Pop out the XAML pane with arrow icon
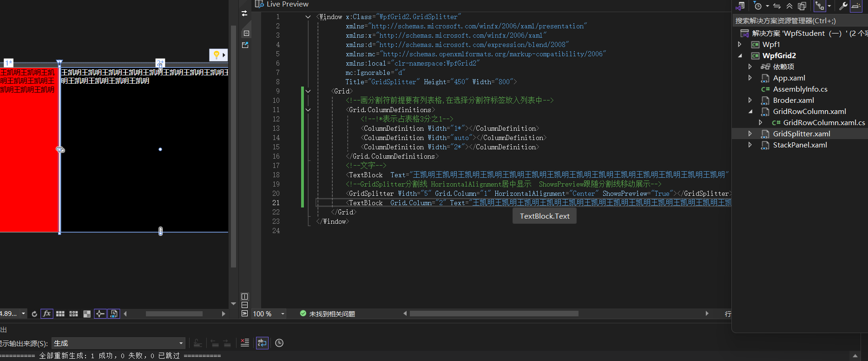 (x=245, y=45)
